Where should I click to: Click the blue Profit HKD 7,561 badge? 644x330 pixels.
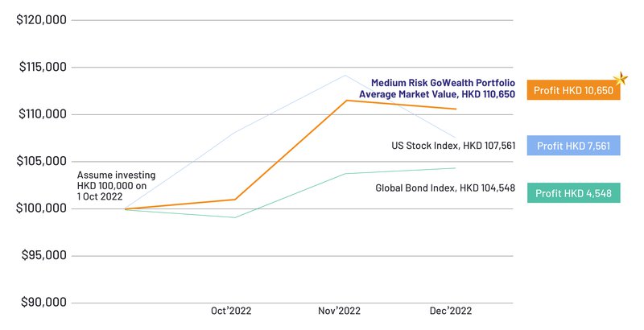click(573, 146)
